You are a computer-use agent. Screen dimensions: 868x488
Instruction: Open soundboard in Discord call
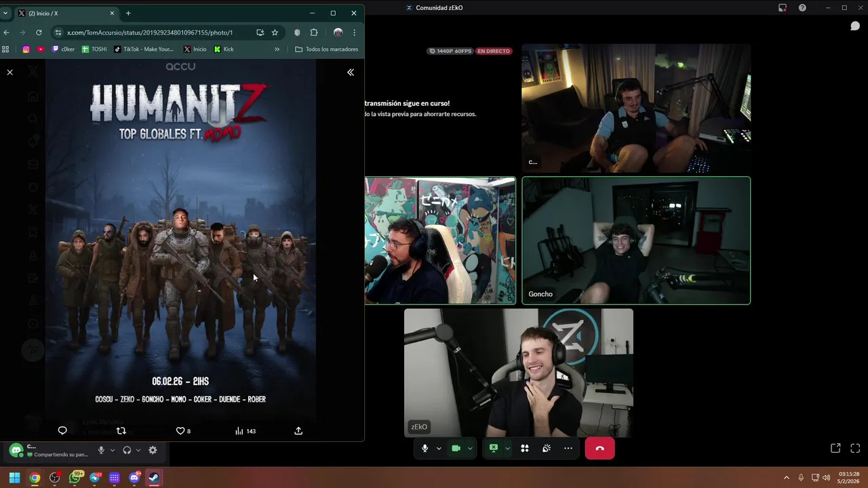[547, 448]
